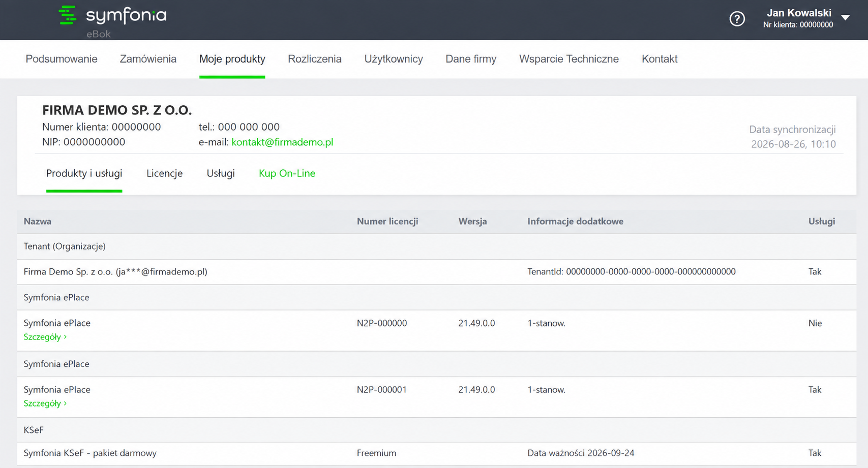868x468 pixels.
Task: Click the Usługi column header
Action: (822, 222)
